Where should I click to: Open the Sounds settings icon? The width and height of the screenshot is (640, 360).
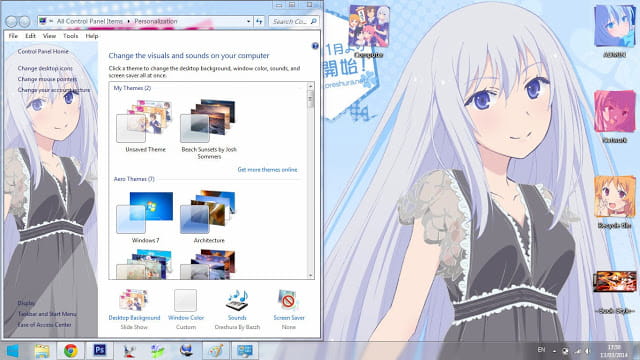[x=237, y=301]
